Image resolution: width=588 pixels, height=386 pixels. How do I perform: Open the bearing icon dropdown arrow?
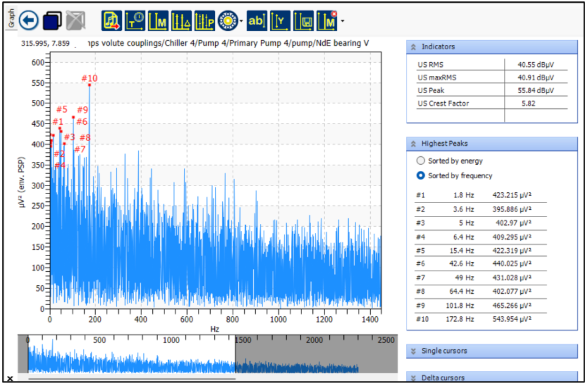241,21
